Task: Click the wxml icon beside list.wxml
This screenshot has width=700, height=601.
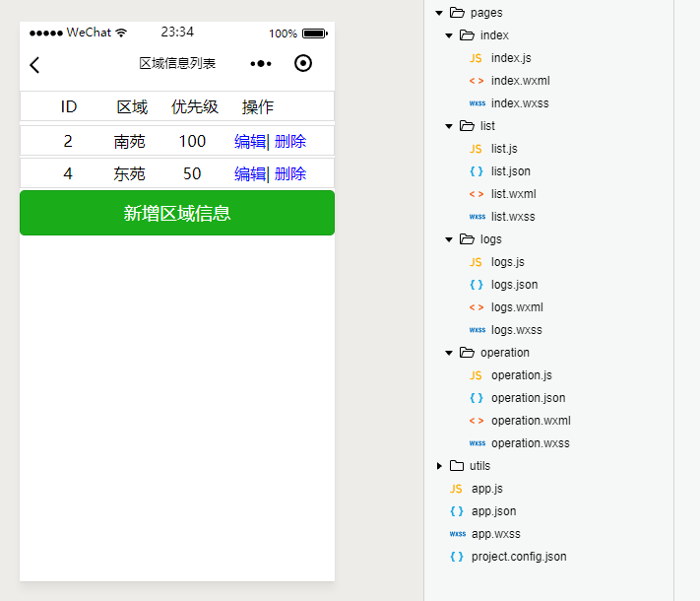Action: point(477,194)
